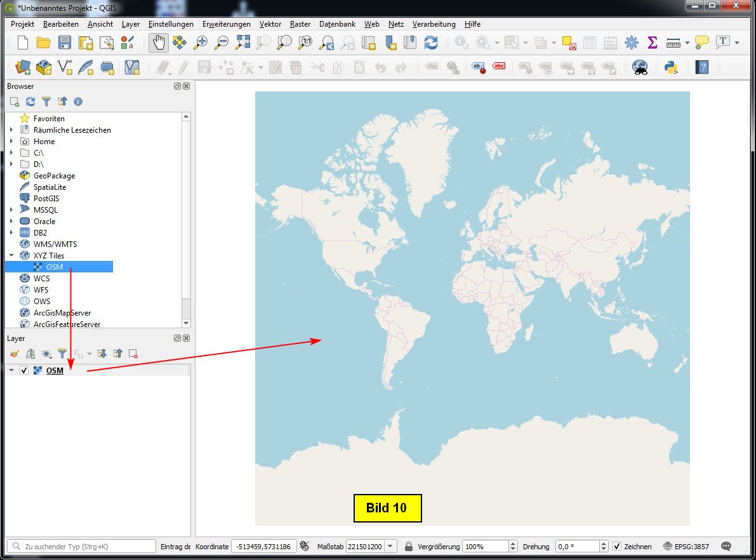Uncheck the OSM layer visibility checkbox
Viewport: 756px width, 560px height.
coord(24,370)
